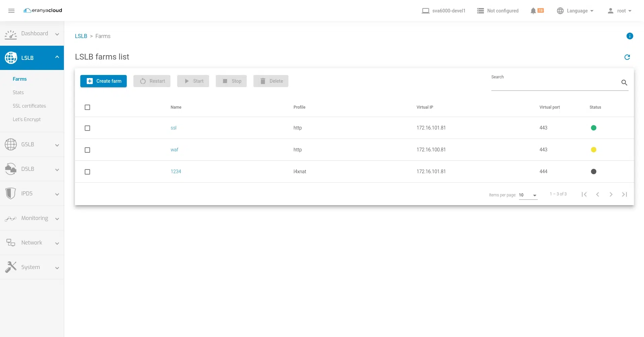Expand the Dashboard menu chevron
Screen dimensions: 644x337
tap(57, 34)
